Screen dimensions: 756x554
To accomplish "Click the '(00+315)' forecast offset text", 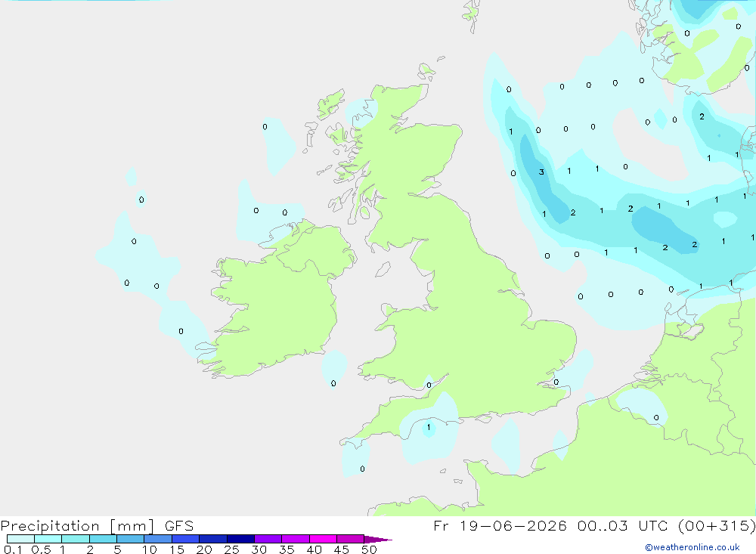I will point(717,525).
